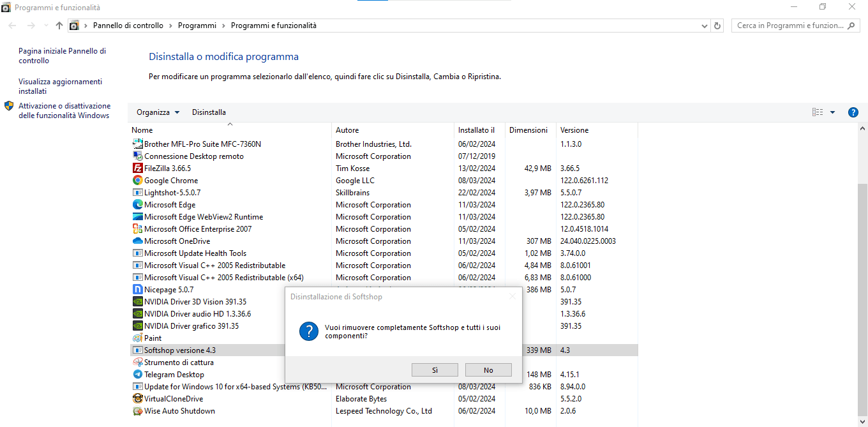The width and height of the screenshot is (868, 427).
Task: Click the search box Cerca in Programmi
Action: click(789, 26)
